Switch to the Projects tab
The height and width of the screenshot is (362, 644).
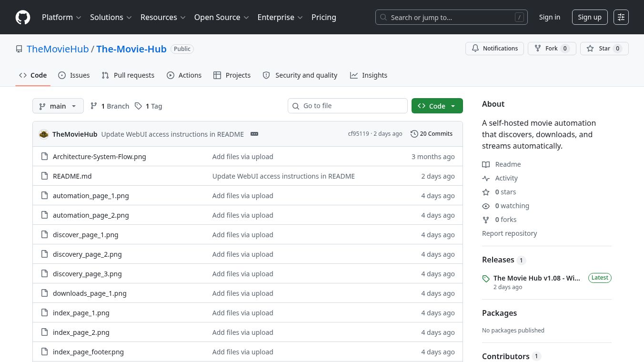pos(232,75)
